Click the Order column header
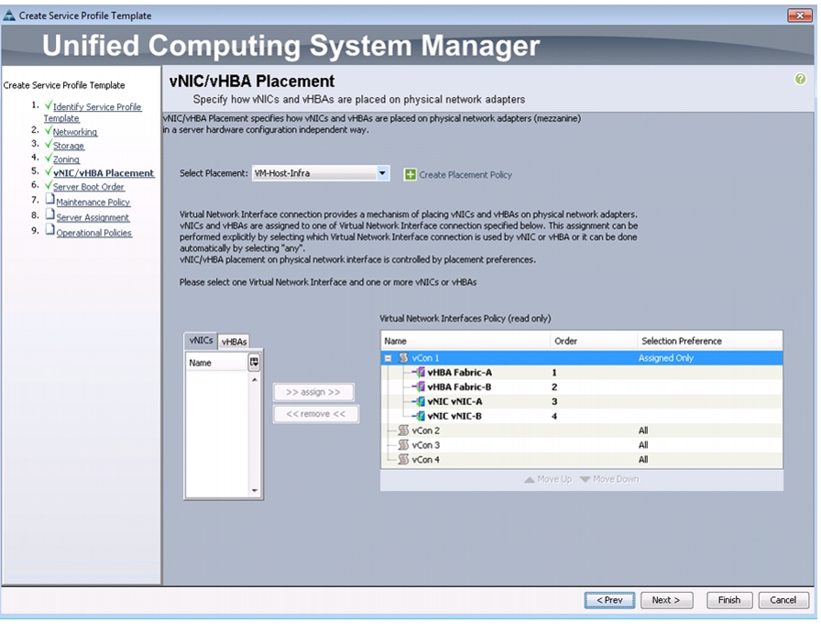Screen dimensions: 821x644 (x=594, y=341)
